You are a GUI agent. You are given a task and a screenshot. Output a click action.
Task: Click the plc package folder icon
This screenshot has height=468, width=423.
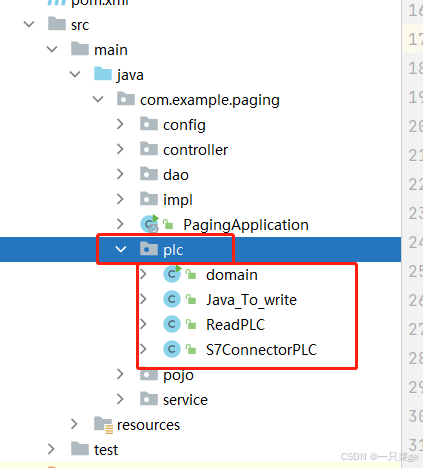tap(149, 249)
